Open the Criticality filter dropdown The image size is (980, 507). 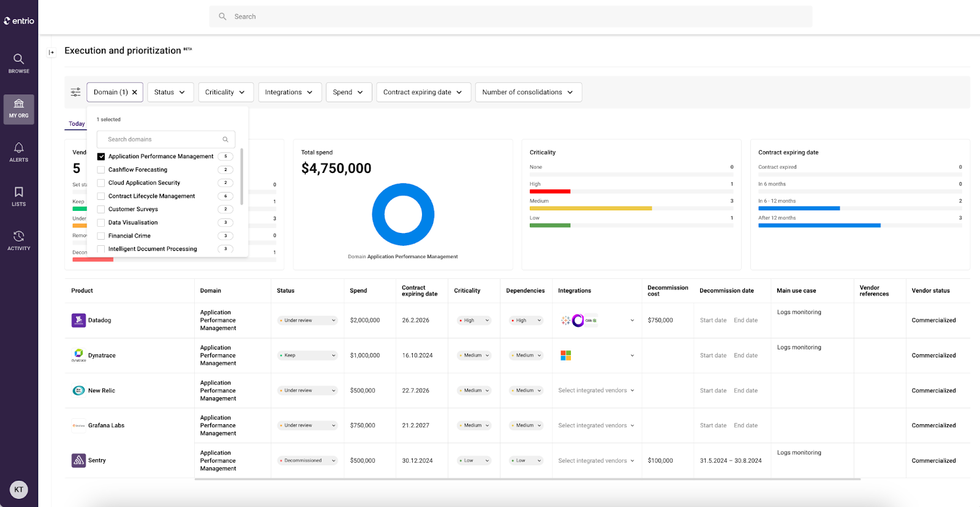[x=225, y=92]
